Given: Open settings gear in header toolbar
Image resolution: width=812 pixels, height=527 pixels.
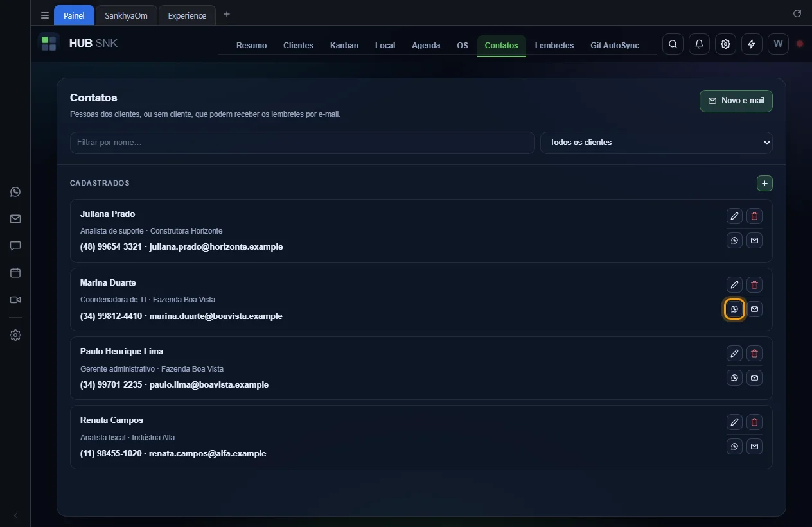Looking at the screenshot, I should point(725,44).
